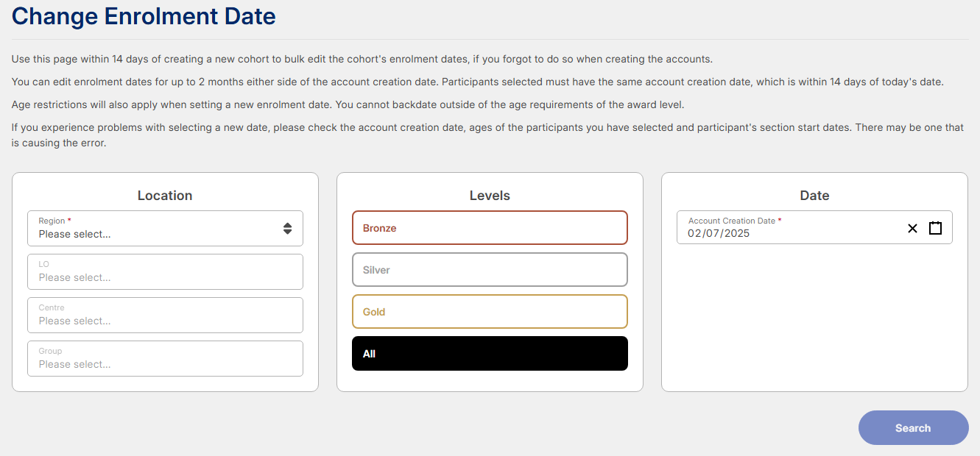This screenshot has height=456, width=980.
Task: Select the Silver award level
Action: click(x=490, y=270)
